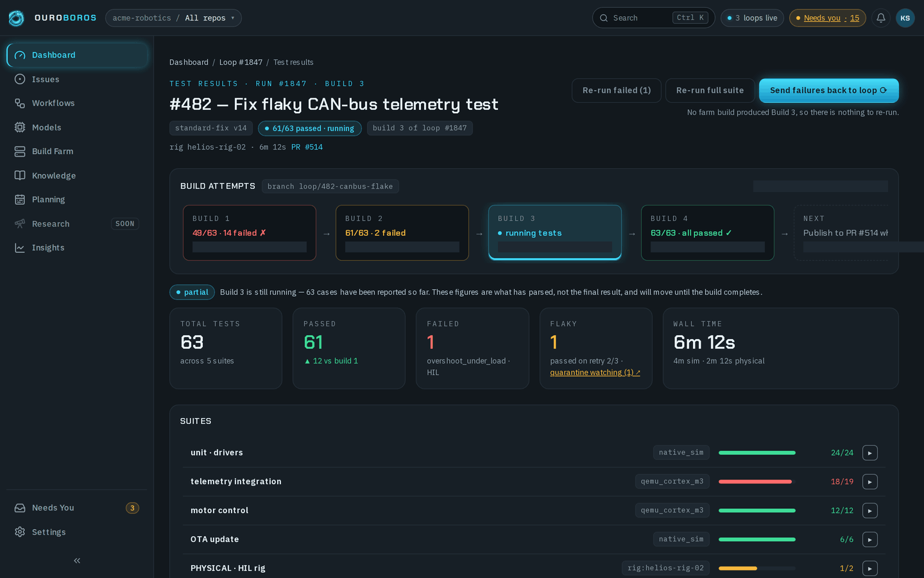Click the Ouroboros logo icon

tap(16, 18)
